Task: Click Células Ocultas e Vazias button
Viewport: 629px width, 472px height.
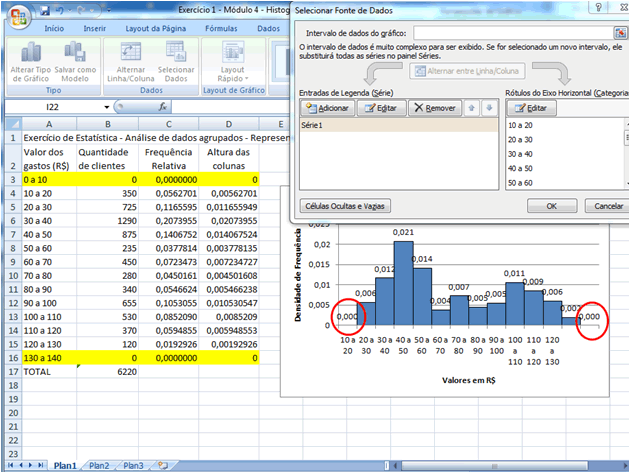Action: [346, 205]
